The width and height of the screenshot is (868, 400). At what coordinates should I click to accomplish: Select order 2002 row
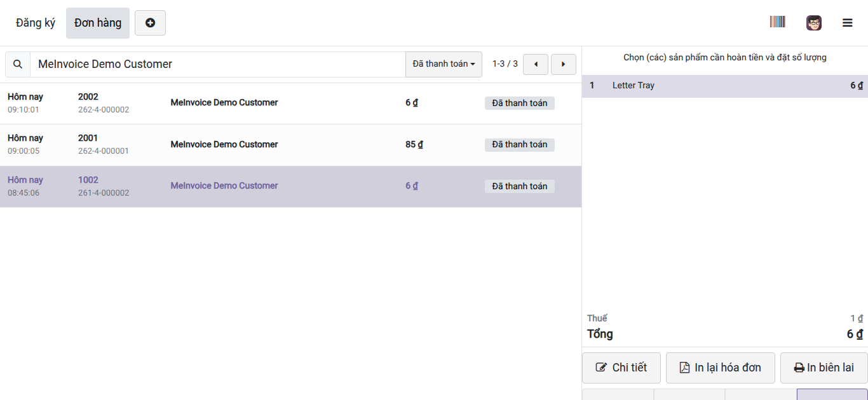290,103
